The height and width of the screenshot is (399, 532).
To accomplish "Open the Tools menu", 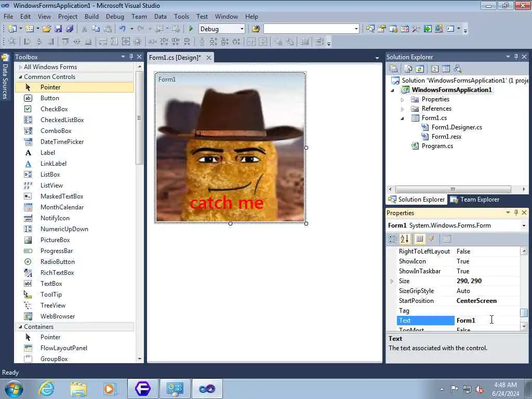I will [x=181, y=16].
